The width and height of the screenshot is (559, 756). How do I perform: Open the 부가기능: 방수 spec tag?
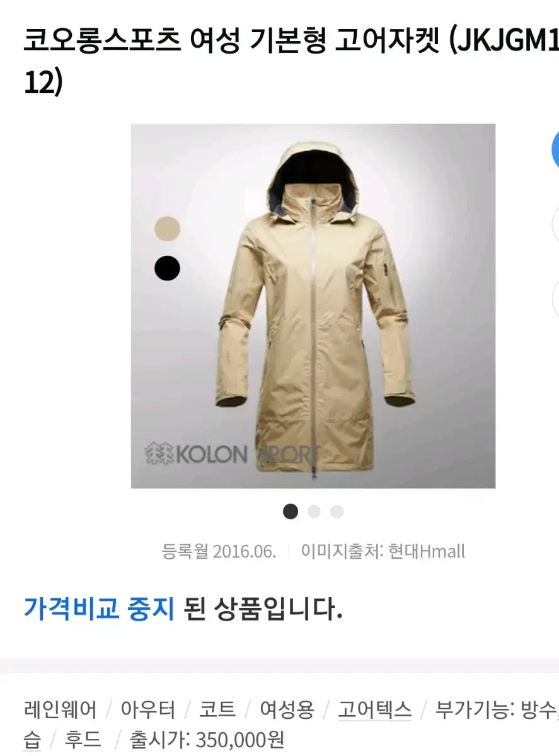497,710
